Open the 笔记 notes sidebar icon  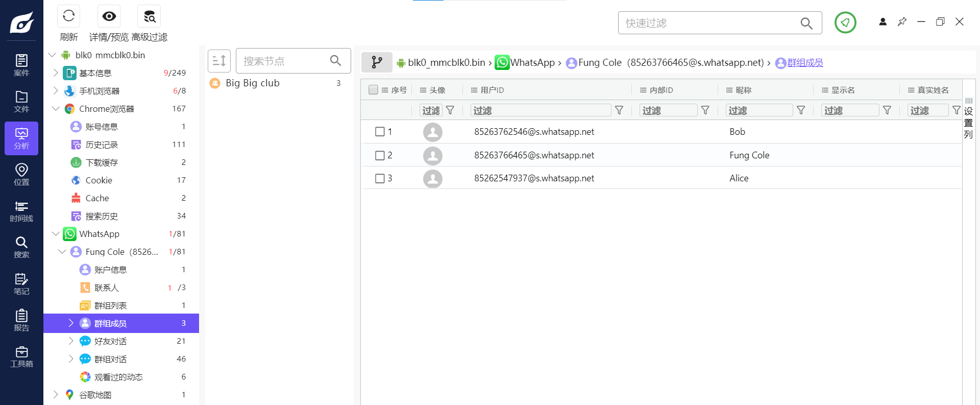(21, 284)
